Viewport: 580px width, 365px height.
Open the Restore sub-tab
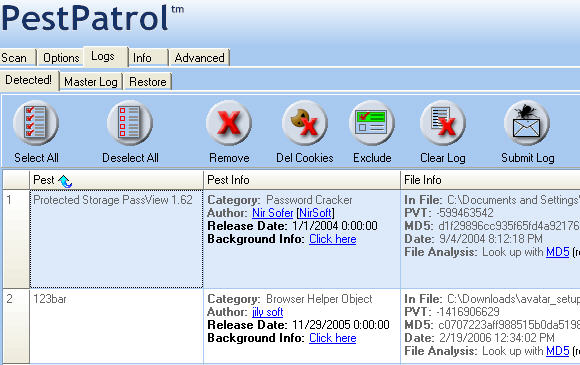pos(148,82)
